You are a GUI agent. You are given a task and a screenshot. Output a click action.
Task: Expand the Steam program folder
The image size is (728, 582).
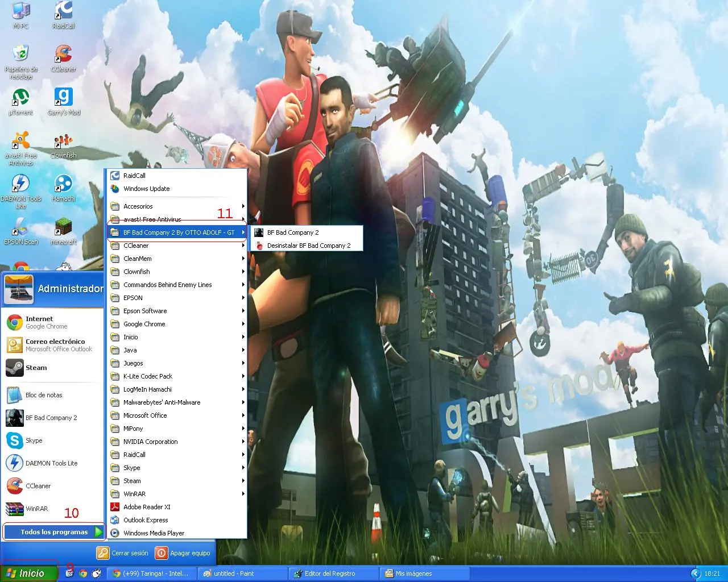click(177, 481)
